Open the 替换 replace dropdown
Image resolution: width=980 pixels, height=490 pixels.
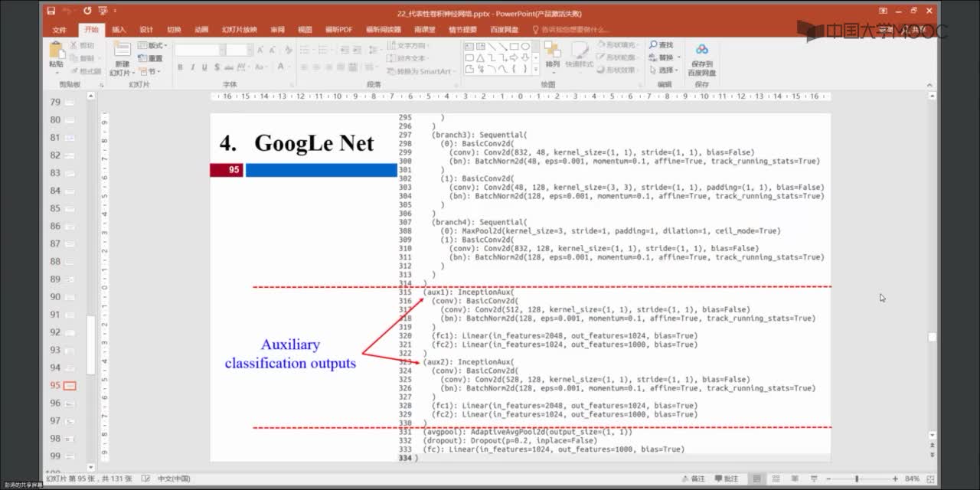pos(663,57)
